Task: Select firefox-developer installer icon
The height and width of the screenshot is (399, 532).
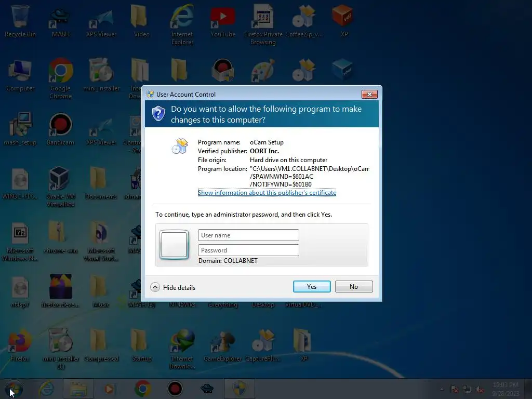Action: (60, 291)
